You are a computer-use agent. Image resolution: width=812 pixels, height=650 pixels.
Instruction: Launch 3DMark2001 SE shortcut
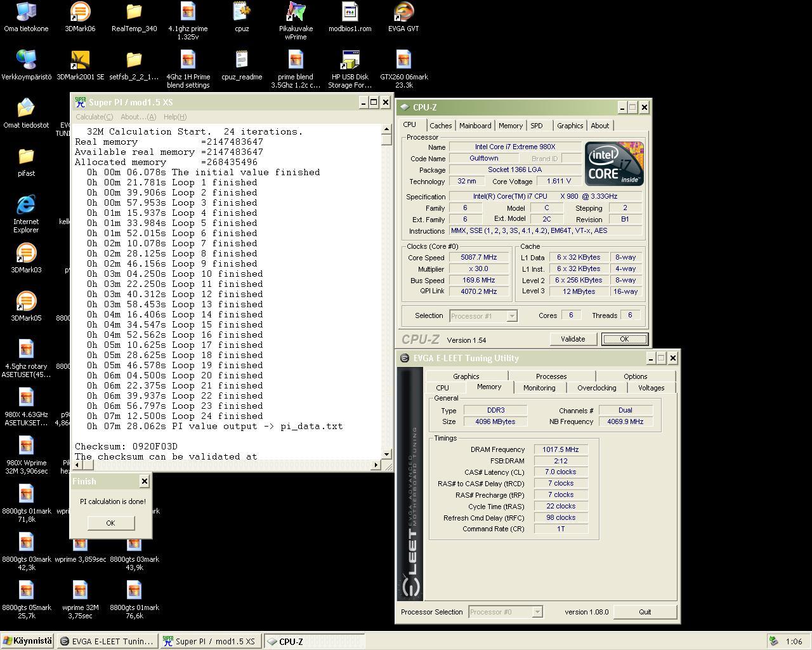point(80,65)
